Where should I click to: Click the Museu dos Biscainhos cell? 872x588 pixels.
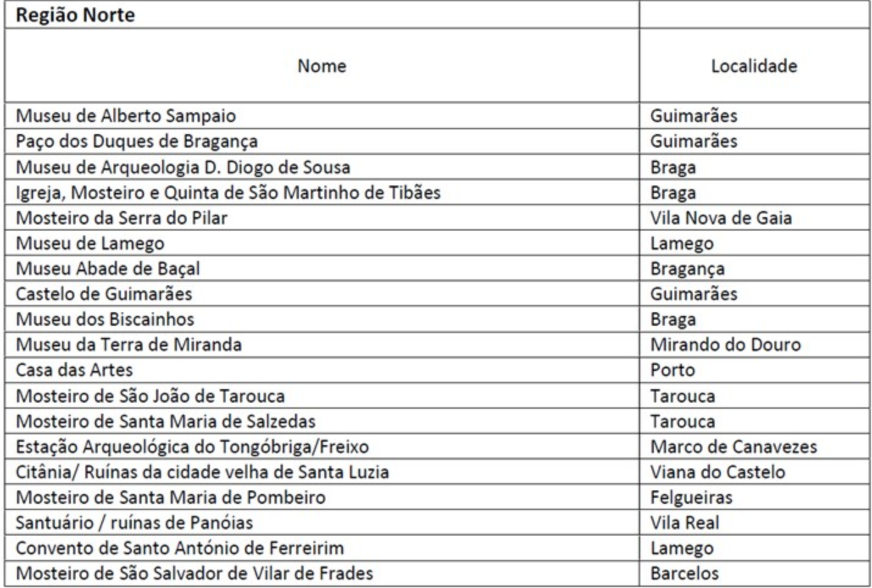click(x=322, y=319)
